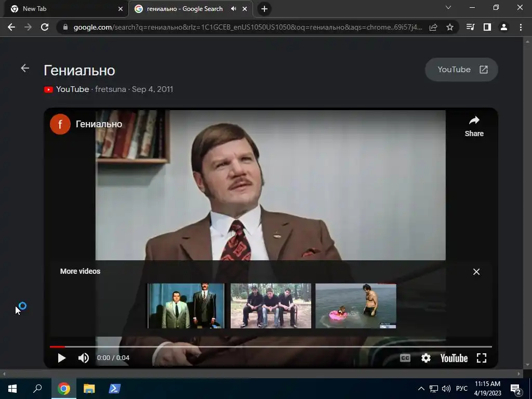This screenshot has height=399, width=532.
Task: Play the video
Action: click(x=61, y=358)
